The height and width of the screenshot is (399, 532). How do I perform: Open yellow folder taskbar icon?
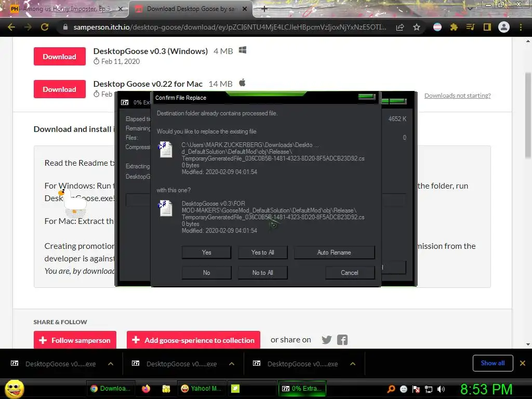coord(166,389)
